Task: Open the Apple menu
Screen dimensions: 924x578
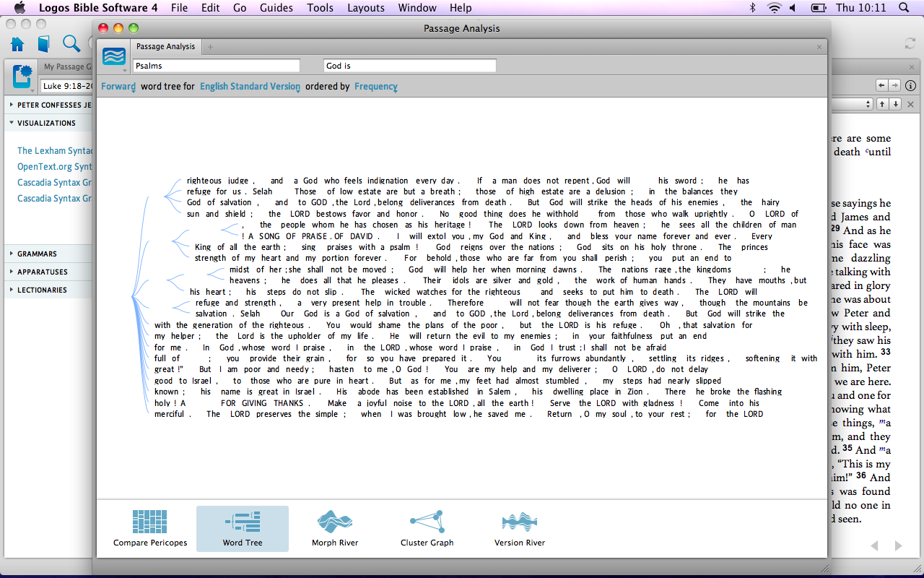Action: 20,8
